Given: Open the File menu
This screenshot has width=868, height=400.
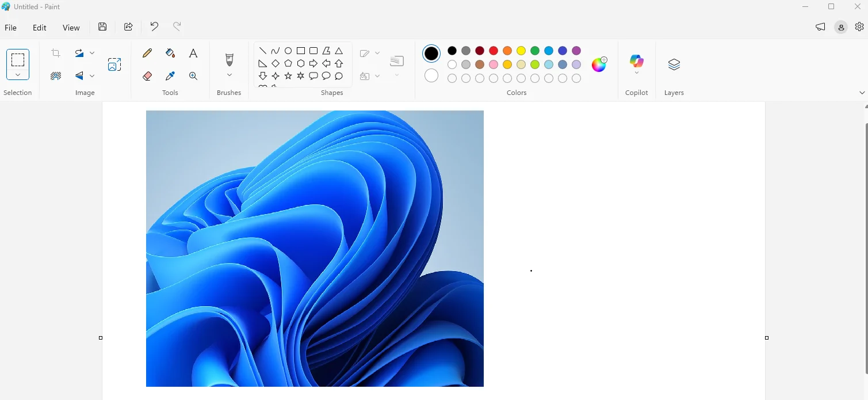Looking at the screenshot, I should (10, 28).
